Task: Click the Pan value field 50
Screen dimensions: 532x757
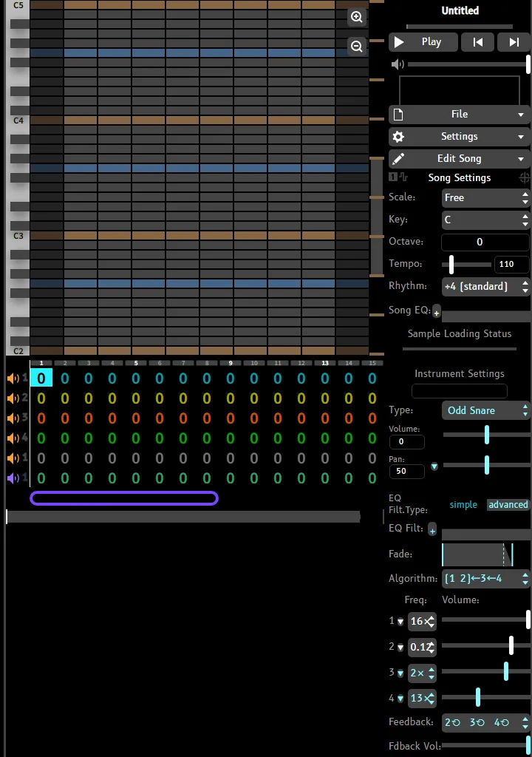Action: click(407, 471)
